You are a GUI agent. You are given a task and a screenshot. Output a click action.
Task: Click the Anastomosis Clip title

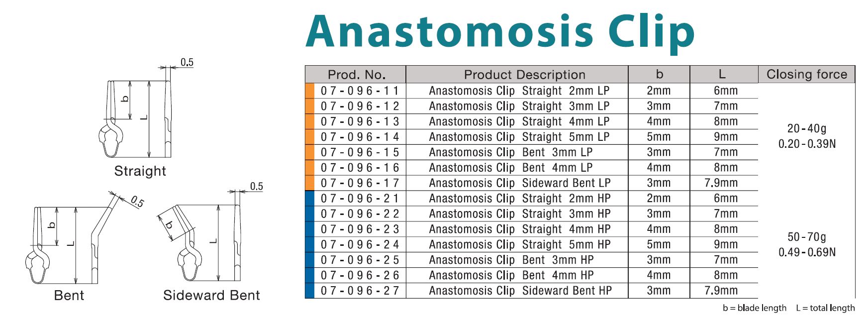coord(500,32)
